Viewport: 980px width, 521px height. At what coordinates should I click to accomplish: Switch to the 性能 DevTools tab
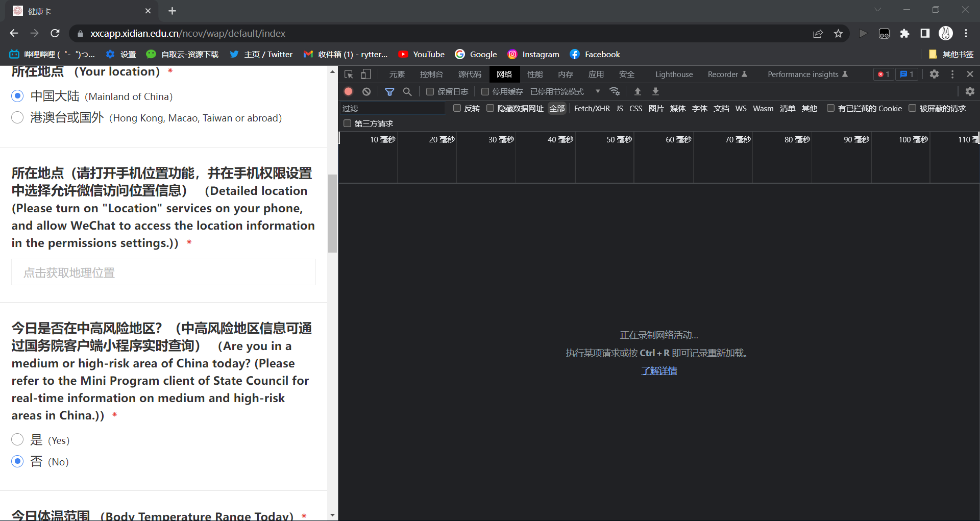pyautogui.click(x=535, y=75)
